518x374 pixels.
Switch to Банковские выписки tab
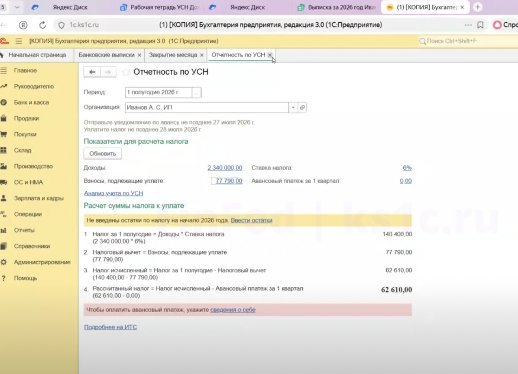click(106, 55)
